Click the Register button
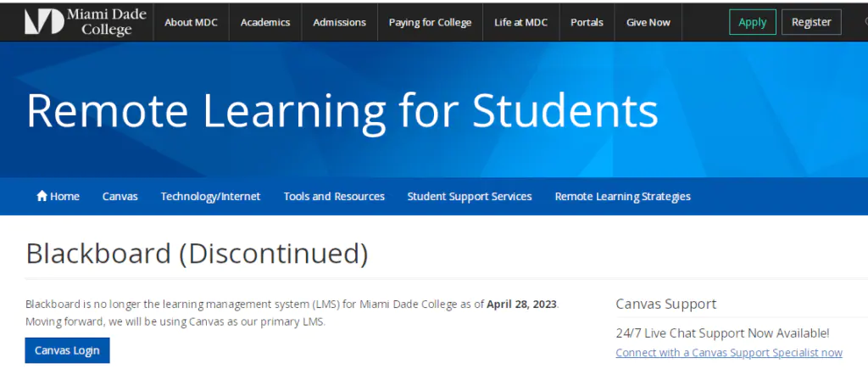868x380 pixels. 811,22
